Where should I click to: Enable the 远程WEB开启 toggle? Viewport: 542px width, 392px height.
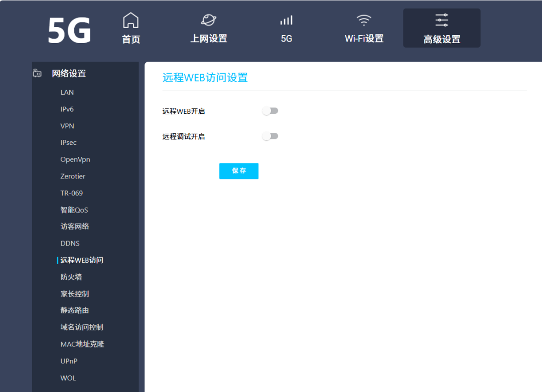click(270, 111)
